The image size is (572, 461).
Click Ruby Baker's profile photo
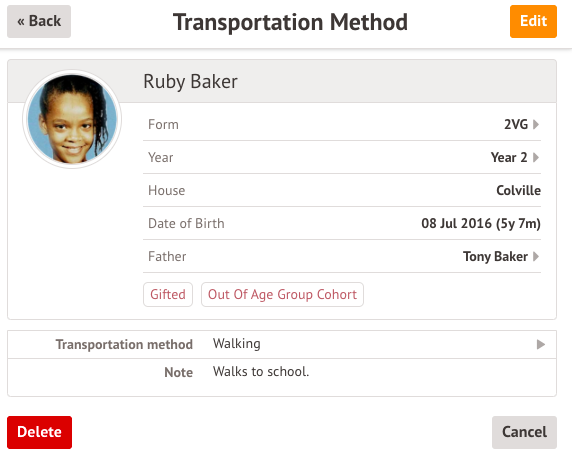click(x=72, y=119)
